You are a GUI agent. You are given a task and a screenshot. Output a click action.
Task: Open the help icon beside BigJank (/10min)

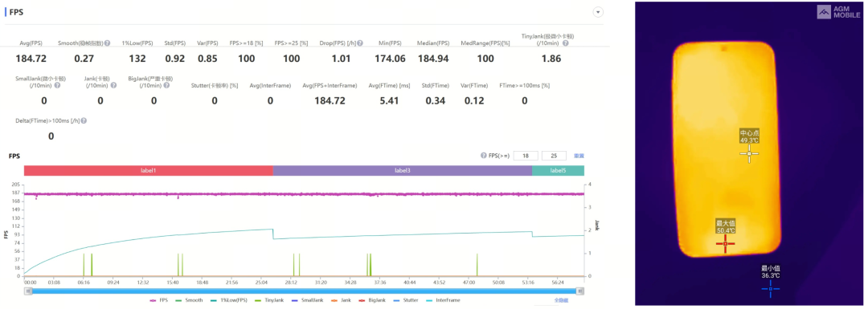point(167,85)
